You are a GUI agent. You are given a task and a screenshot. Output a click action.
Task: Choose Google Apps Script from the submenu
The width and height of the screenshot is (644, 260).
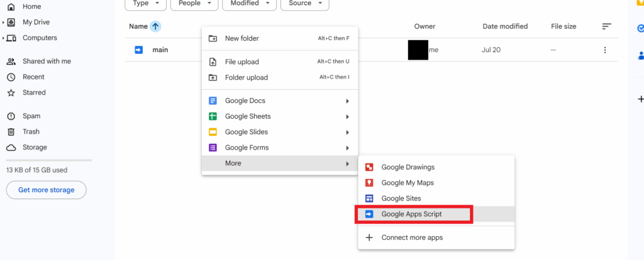(x=436, y=214)
